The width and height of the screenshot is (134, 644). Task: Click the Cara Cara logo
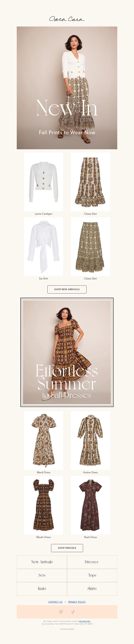(67, 19)
